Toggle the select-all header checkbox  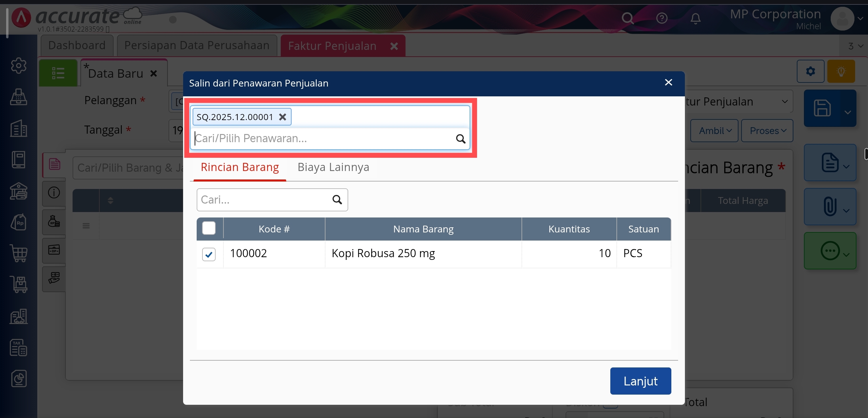click(x=209, y=228)
